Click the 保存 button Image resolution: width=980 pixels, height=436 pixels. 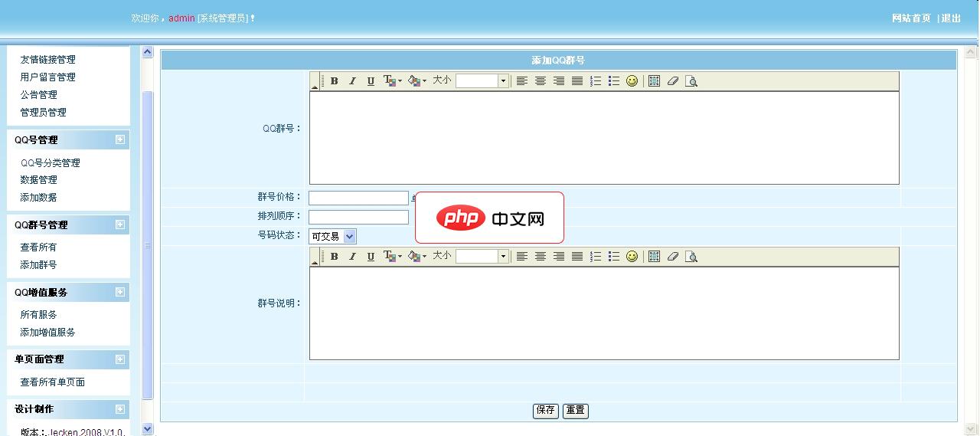545,411
